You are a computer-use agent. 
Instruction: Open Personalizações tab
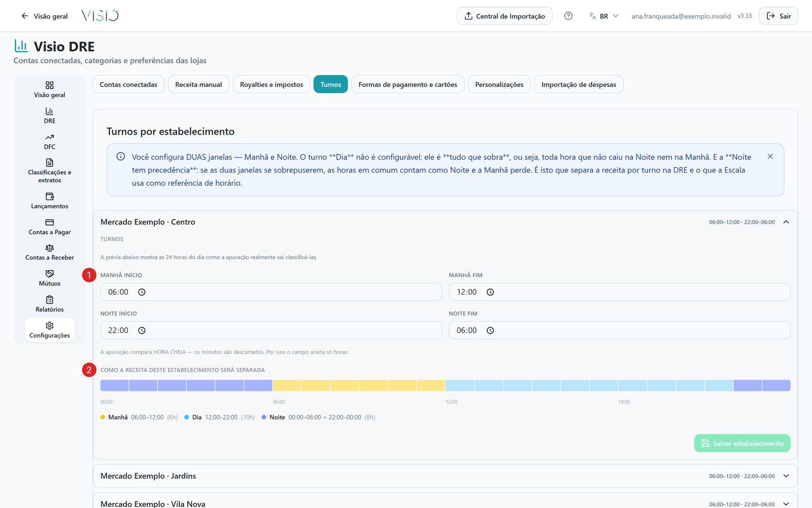499,84
